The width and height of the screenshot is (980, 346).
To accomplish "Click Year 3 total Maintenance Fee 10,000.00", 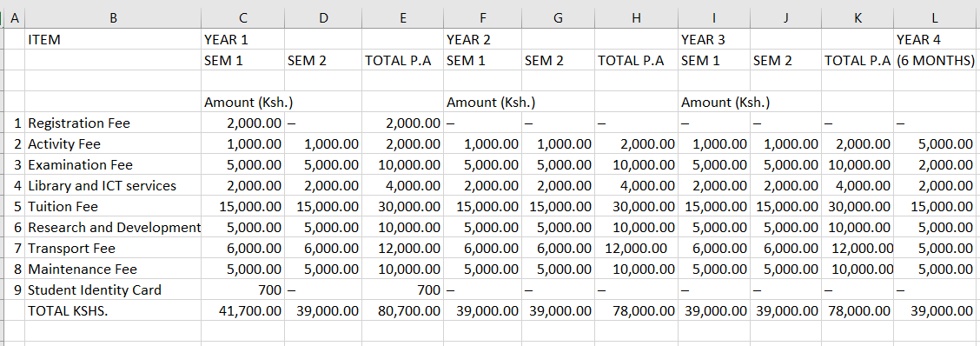I will 857,269.
